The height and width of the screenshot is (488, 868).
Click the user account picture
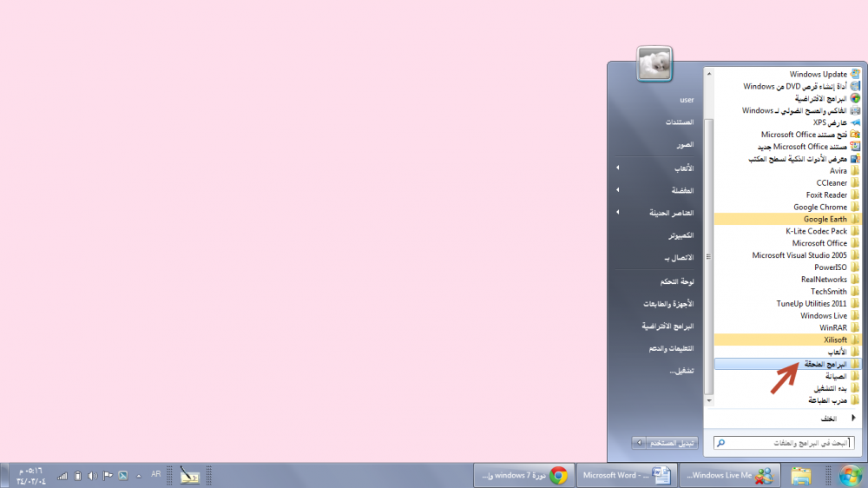click(x=655, y=64)
